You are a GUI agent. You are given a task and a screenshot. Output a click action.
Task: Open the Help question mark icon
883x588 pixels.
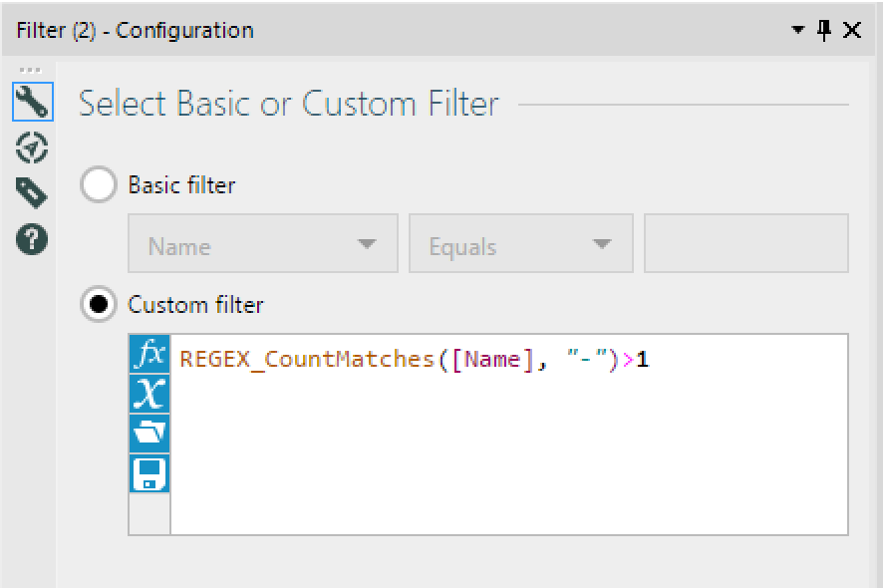33,239
